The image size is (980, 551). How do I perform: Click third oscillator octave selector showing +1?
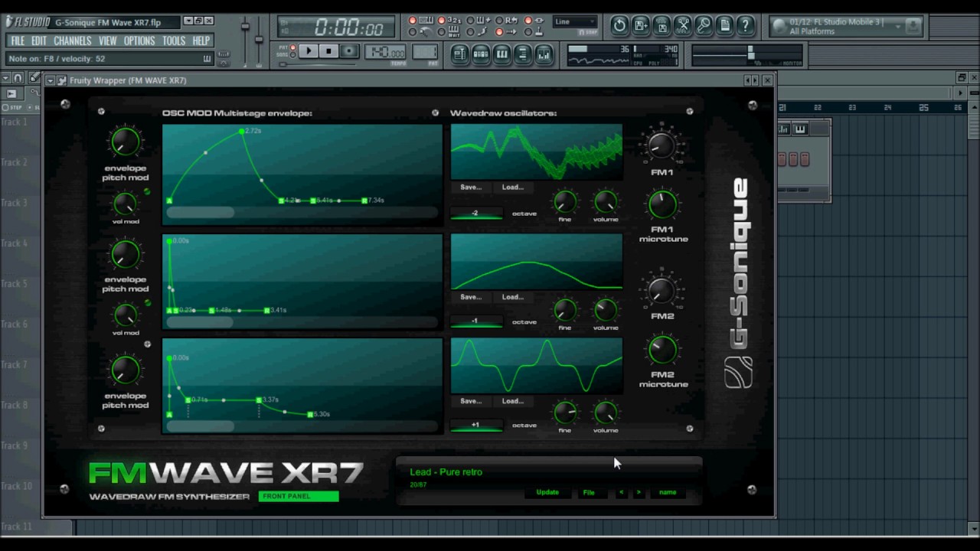point(475,425)
